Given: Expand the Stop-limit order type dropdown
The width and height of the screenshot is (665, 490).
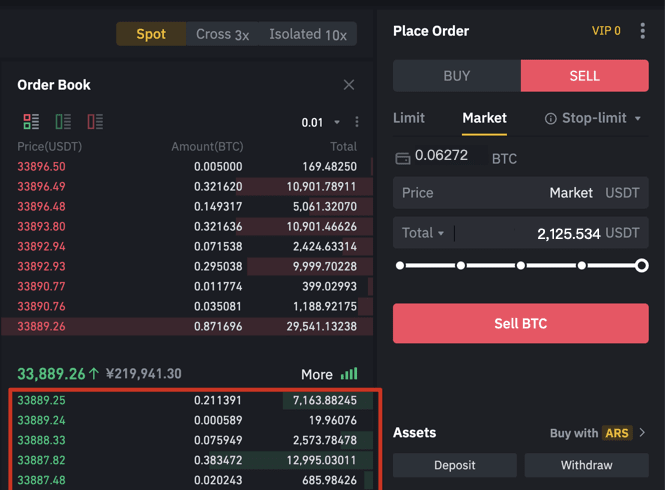Looking at the screenshot, I should [x=637, y=118].
